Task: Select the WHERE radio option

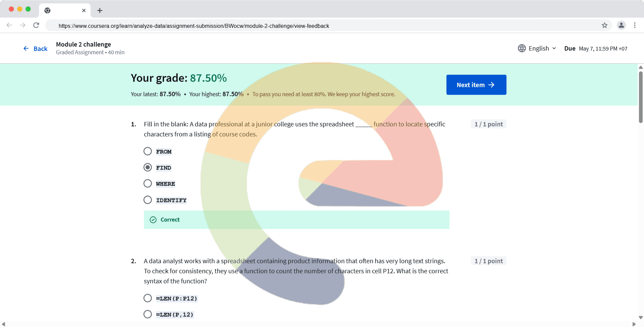Action: tap(148, 183)
